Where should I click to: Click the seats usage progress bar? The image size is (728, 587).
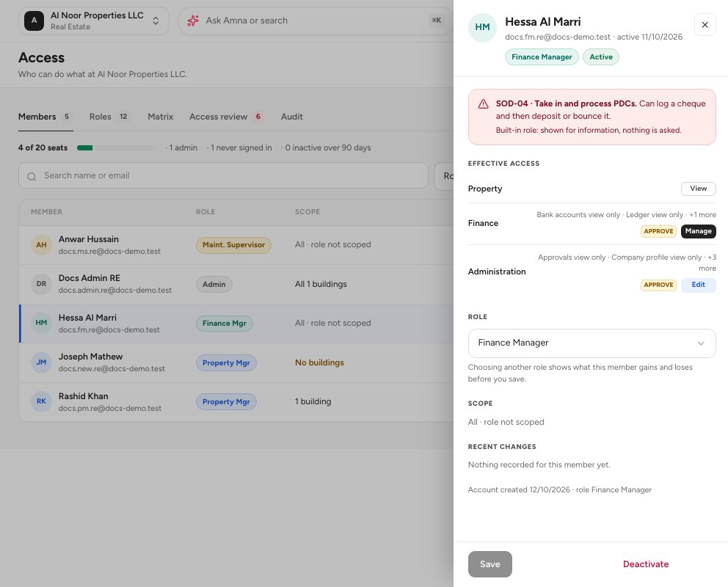point(117,148)
